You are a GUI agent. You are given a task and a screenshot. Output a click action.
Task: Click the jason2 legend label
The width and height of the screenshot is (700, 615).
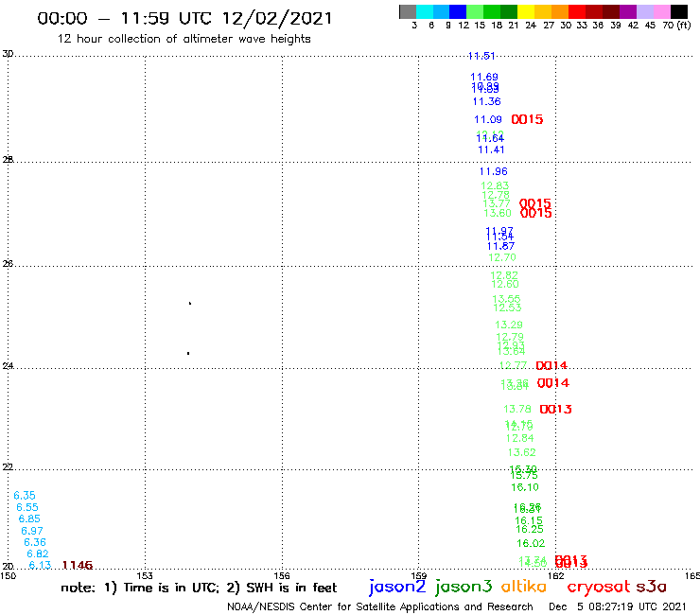397,587
